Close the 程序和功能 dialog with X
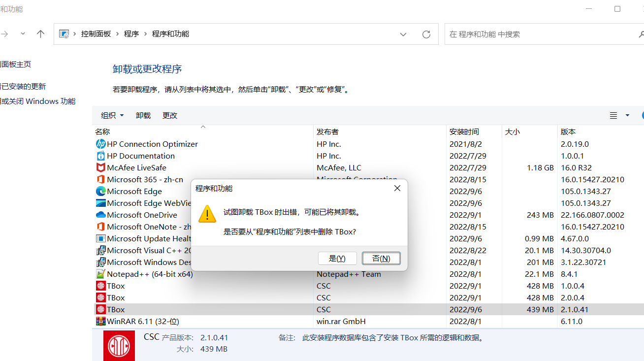 [397, 189]
